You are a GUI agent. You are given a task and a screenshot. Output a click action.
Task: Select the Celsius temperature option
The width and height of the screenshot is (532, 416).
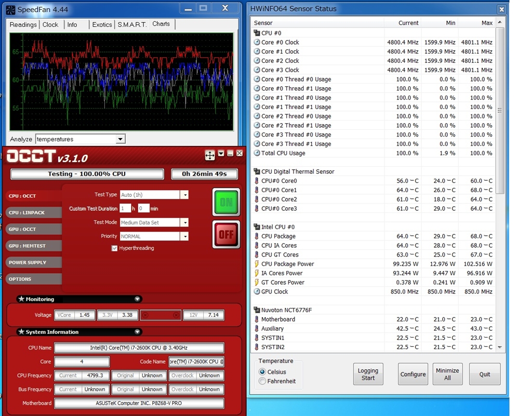point(262,372)
